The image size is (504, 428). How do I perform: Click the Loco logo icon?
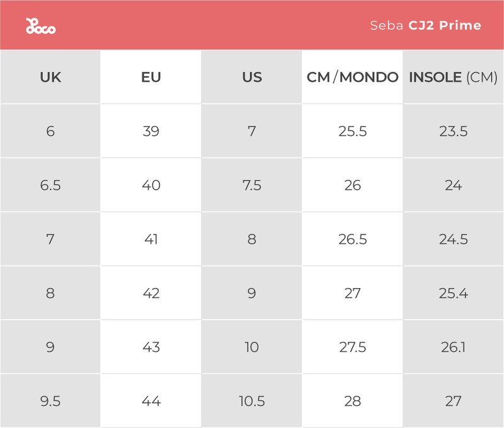click(x=41, y=26)
